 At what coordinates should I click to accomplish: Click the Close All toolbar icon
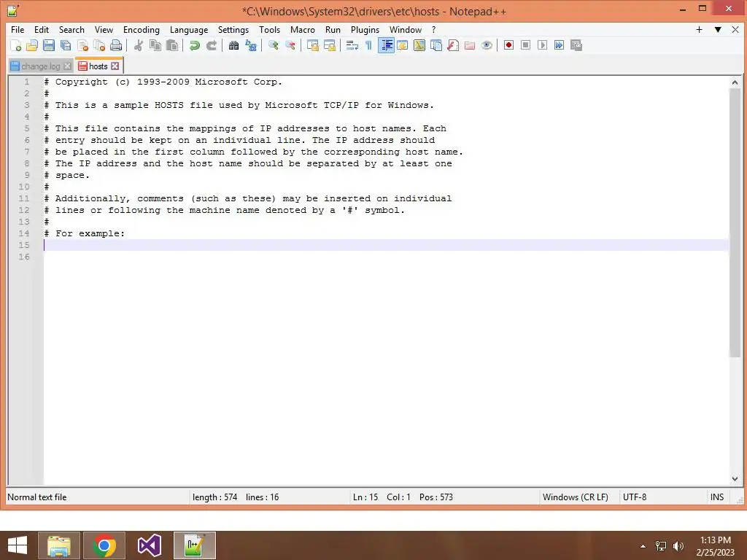tap(99, 45)
